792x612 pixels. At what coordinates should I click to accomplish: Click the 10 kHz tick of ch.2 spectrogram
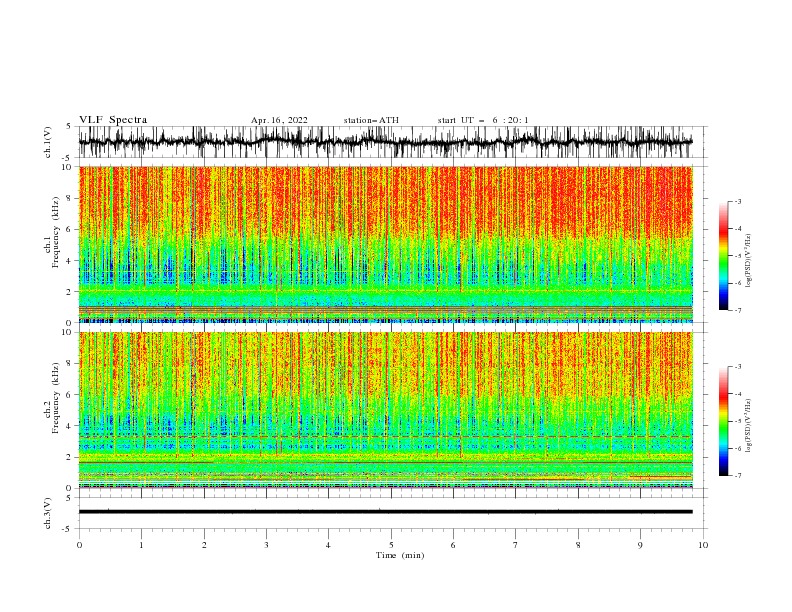68,332
